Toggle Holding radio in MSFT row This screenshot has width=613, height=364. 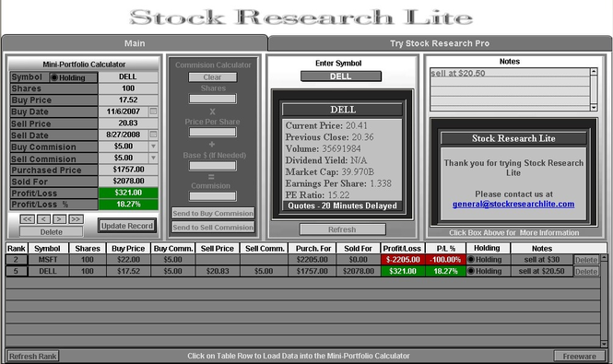(x=471, y=259)
